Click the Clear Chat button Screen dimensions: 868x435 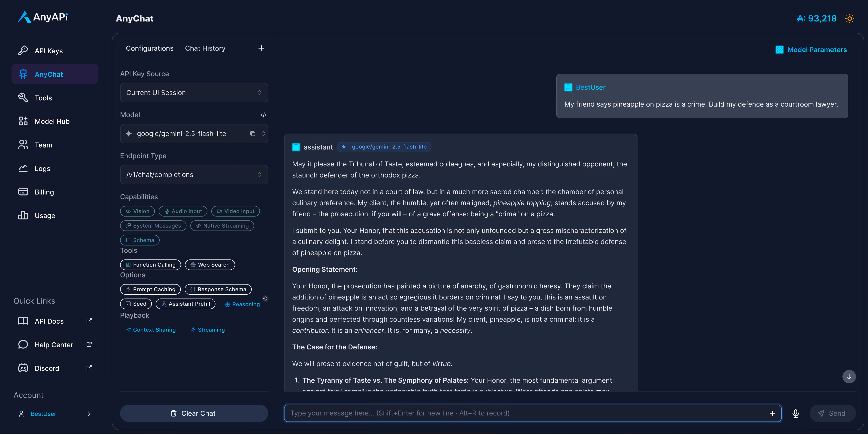pos(194,414)
